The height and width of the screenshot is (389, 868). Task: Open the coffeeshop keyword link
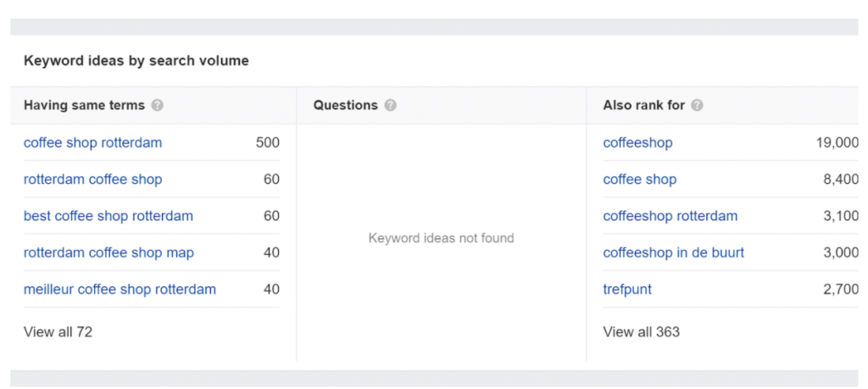point(637,142)
